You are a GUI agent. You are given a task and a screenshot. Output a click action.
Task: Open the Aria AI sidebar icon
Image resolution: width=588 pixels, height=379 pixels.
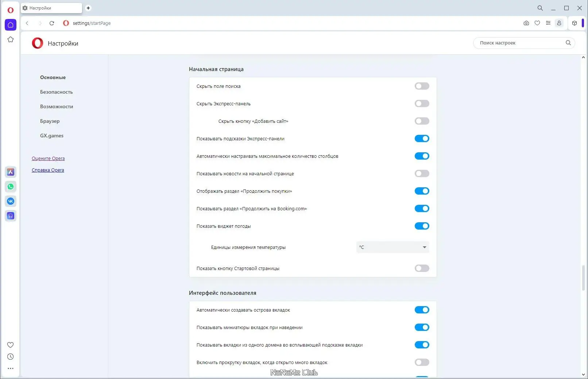point(11,172)
